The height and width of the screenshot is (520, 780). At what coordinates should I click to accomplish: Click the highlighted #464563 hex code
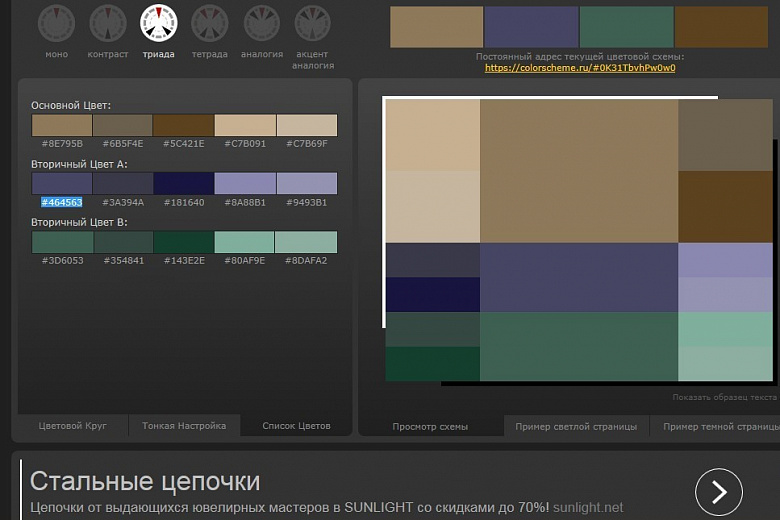coord(62,202)
